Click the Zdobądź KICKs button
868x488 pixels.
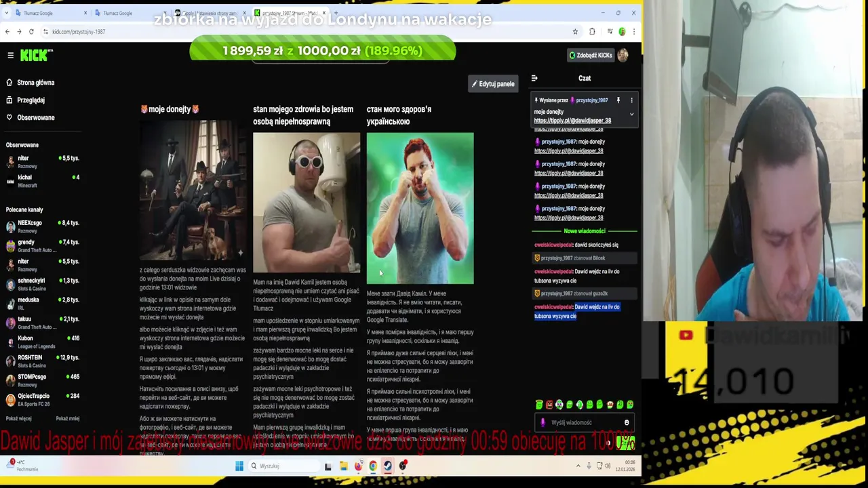point(591,55)
